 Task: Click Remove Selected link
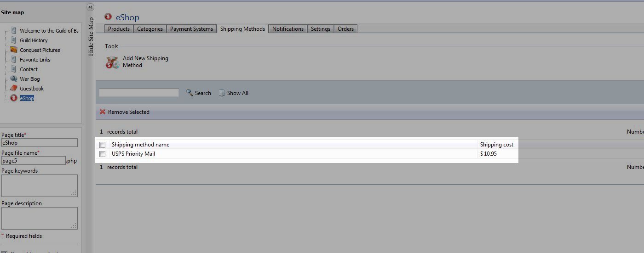point(129,112)
